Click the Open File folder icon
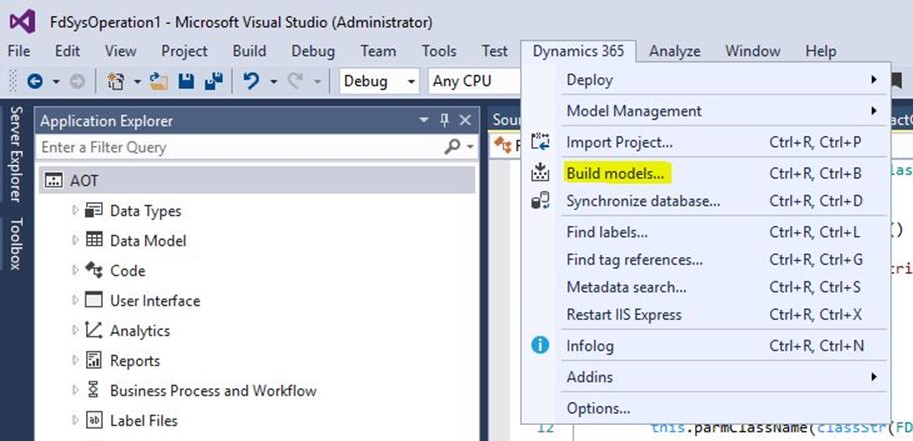Image resolution: width=913 pixels, height=441 pixels. 158,82
